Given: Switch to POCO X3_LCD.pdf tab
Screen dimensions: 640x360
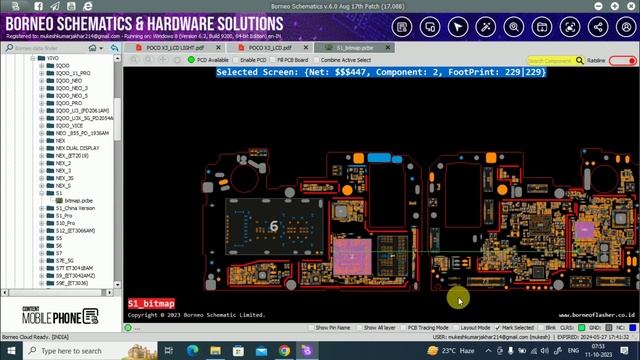Looking at the screenshot, I should pyautogui.click(x=270, y=48).
